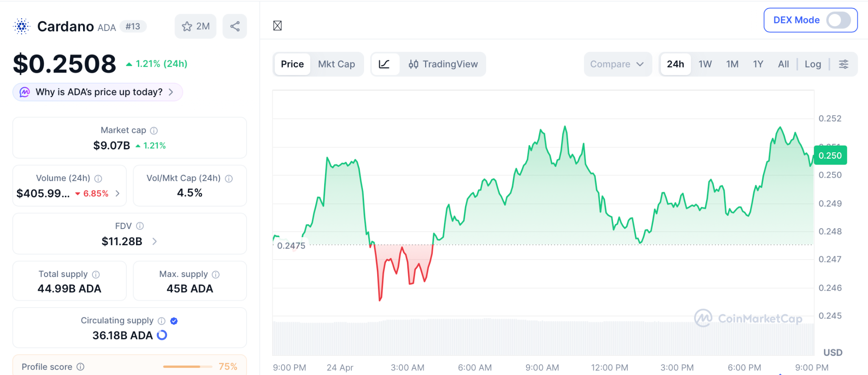The width and height of the screenshot is (868, 375).
Task: Toggle the DEX Mode switch
Action: tap(838, 20)
